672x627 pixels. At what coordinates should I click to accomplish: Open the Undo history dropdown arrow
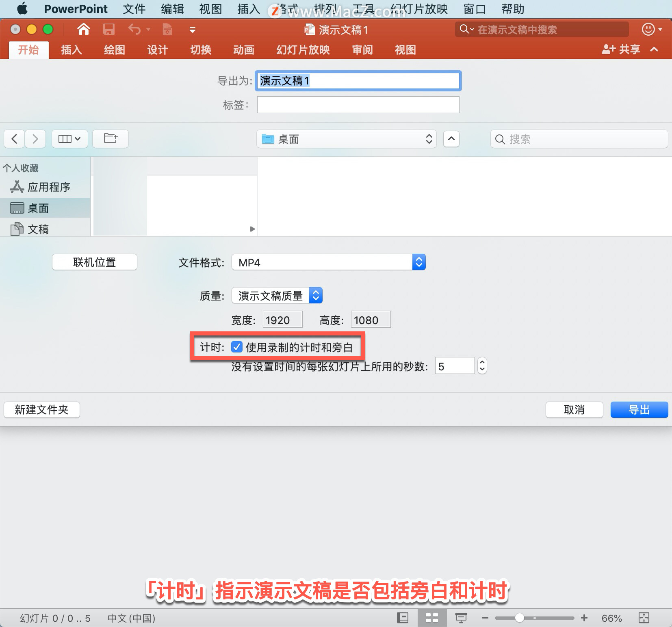pos(148,30)
